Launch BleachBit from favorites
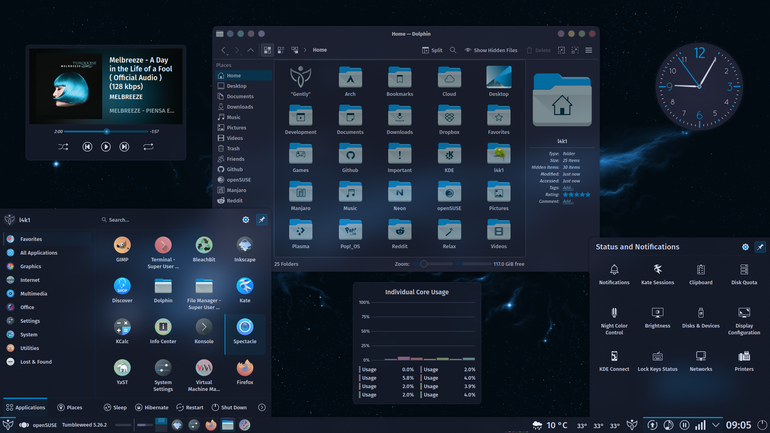 click(x=204, y=249)
